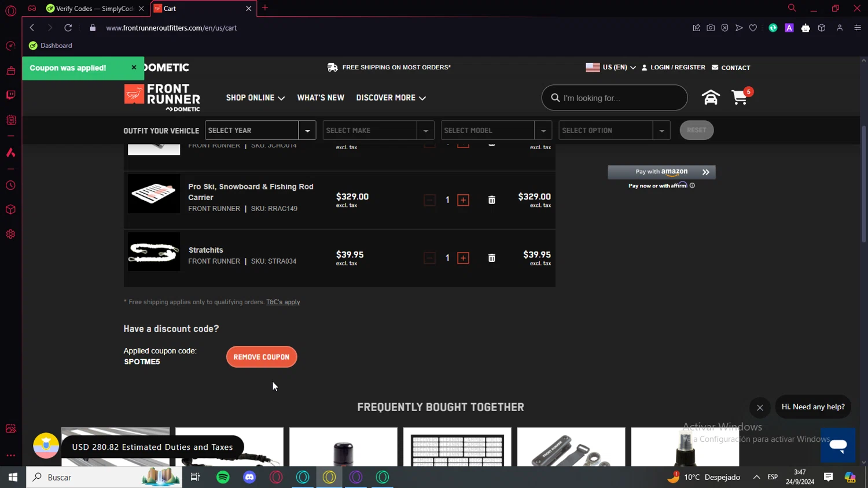The width and height of the screenshot is (868, 488).
Task: Go back to previous page
Action: click(x=32, y=28)
